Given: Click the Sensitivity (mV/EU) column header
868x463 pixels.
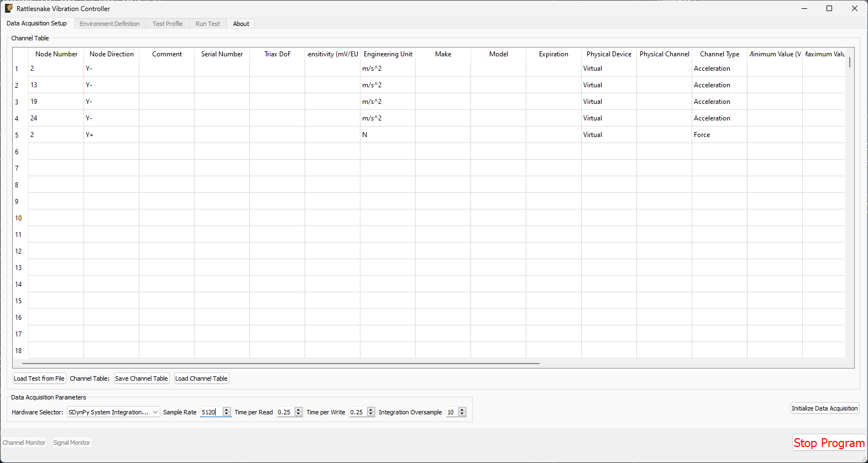Looking at the screenshot, I should point(333,54).
